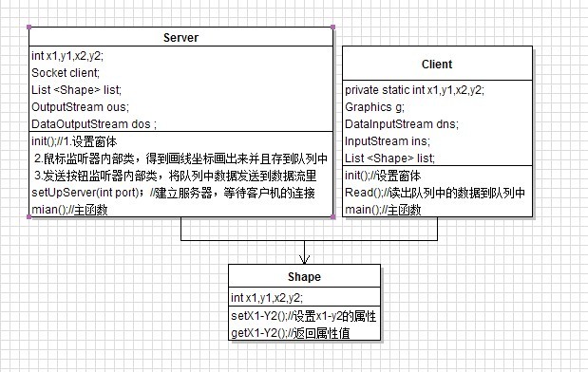
Task: Select the association arrowhead above Shape
Action: point(305,260)
